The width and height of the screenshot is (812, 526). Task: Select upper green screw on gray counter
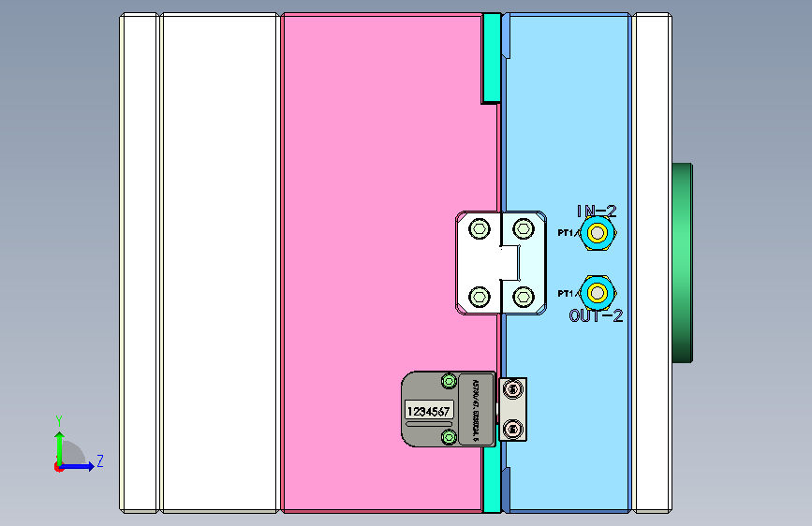(x=449, y=382)
